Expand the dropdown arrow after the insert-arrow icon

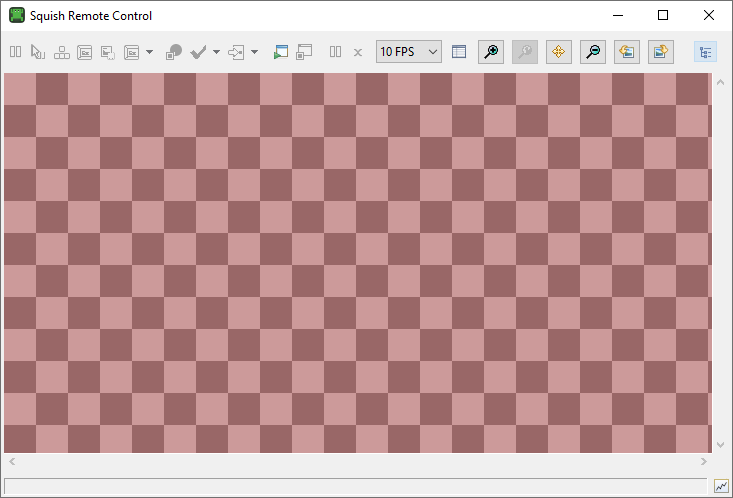tap(255, 52)
